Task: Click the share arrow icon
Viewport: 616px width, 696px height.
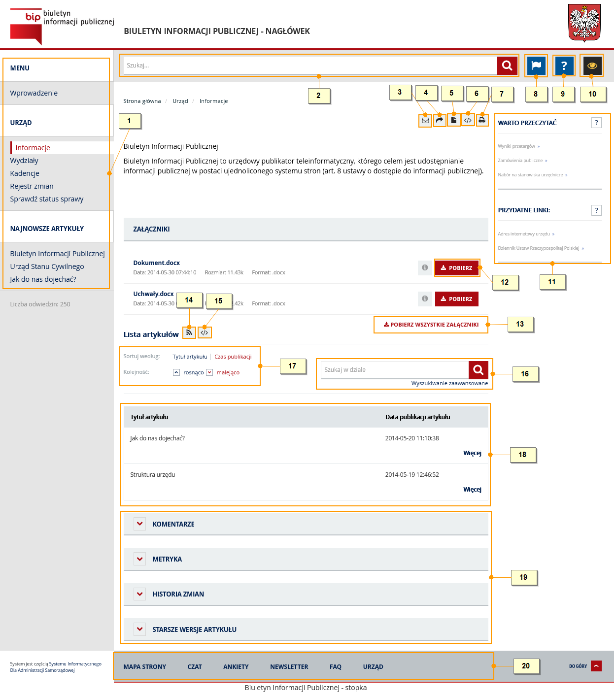Action: click(x=440, y=120)
